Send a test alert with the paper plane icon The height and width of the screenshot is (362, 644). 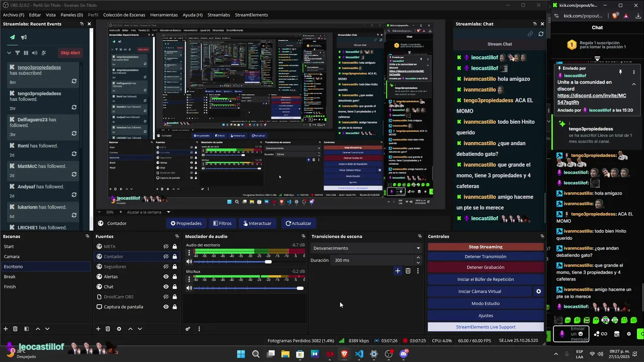(13, 37)
